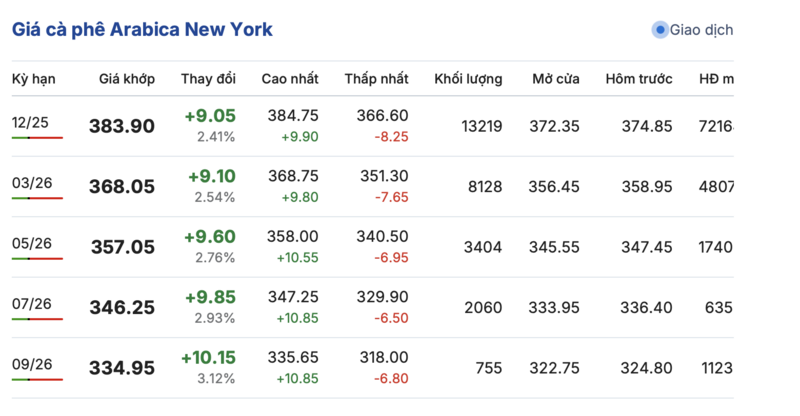
Task: Select the Hôm trước column header
Action: (638, 79)
